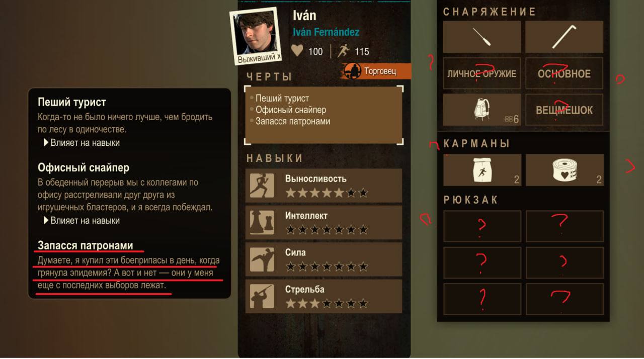Viewport: 644px width, 359px height.
Task: Select the stamina snack bag pocket item
Action: pos(482,170)
